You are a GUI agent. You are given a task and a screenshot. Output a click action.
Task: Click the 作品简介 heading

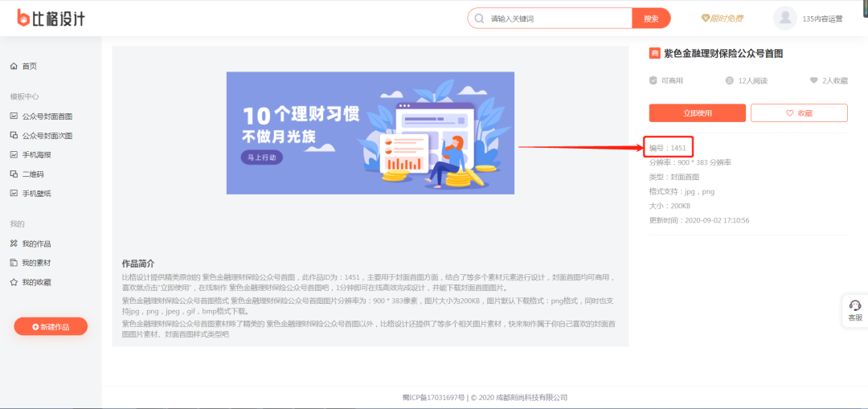[x=138, y=264]
